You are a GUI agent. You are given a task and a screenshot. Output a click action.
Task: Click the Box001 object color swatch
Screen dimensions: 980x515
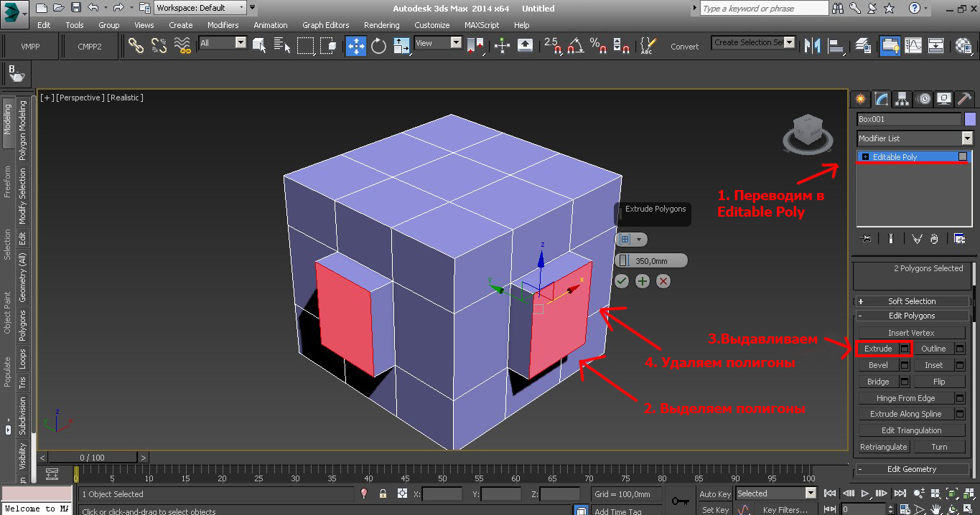pos(970,119)
